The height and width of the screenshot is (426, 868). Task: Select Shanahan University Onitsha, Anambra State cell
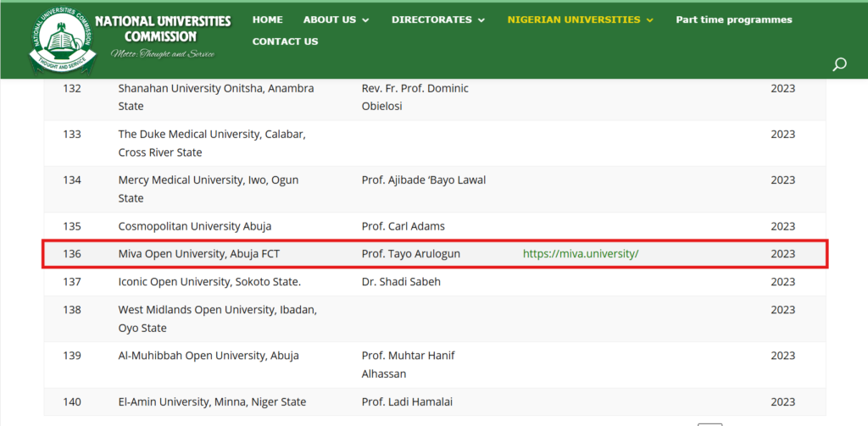click(216, 97)
